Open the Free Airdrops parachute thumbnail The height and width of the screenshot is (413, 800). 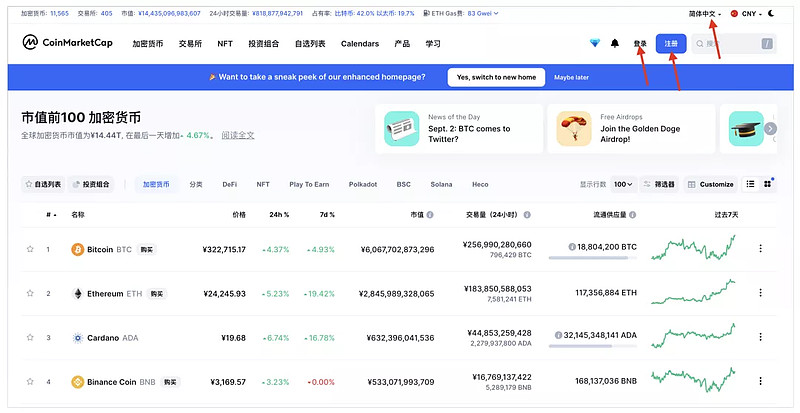(x=574, y=129)
